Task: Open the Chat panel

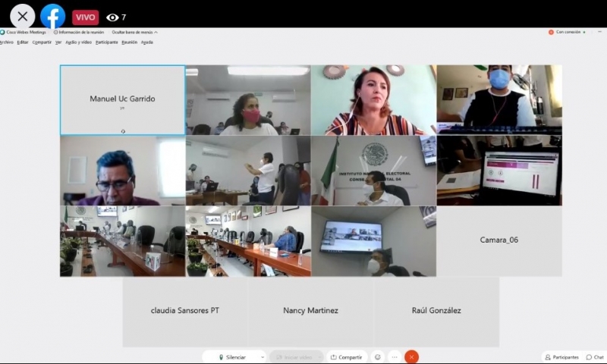Action: pos(595,357)
